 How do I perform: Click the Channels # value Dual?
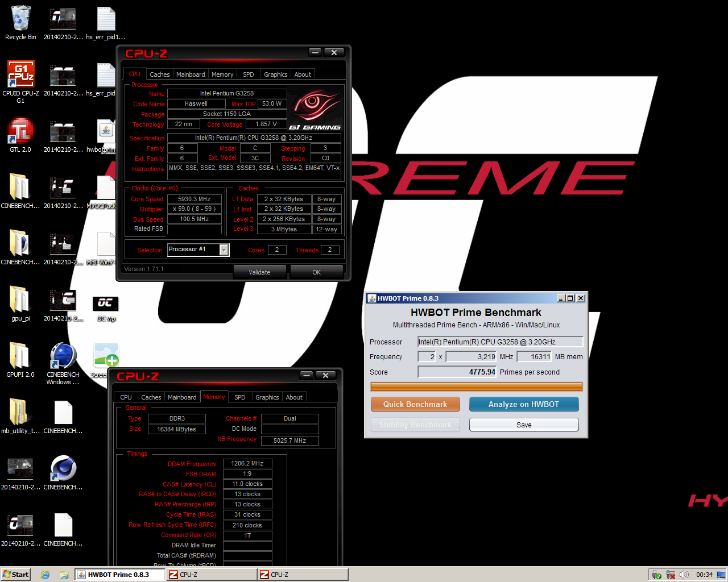[290, 418]
